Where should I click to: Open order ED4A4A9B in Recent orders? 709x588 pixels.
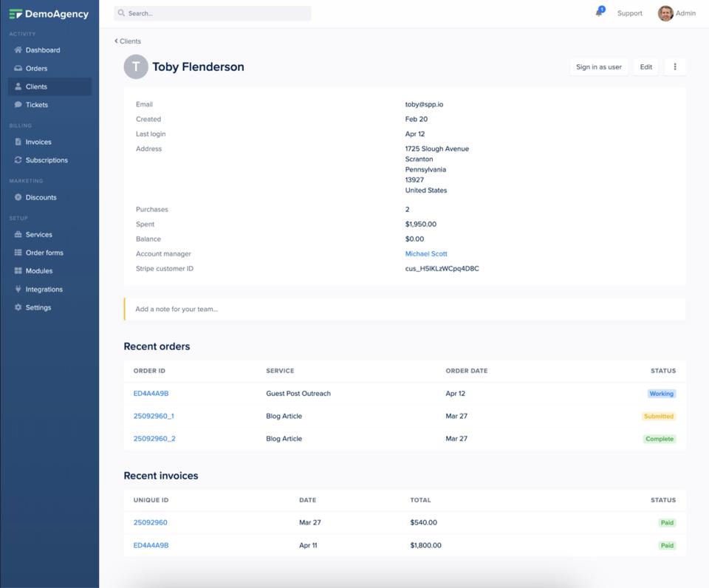[151, 393]
